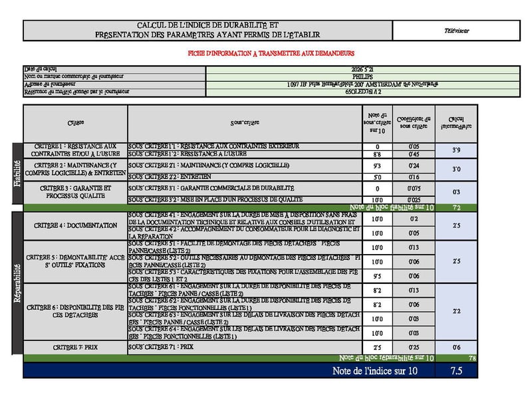Select 'CRITERE 3 : GARANTIE ET PROCESSUS QUALITE' cell
The image size is (532, 399).
click(76, 192)
